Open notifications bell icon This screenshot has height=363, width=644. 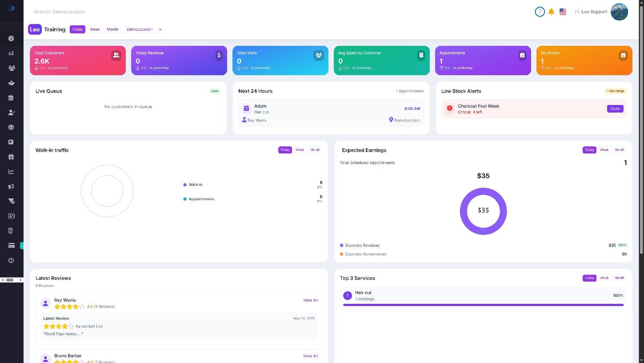pos(551,12)
